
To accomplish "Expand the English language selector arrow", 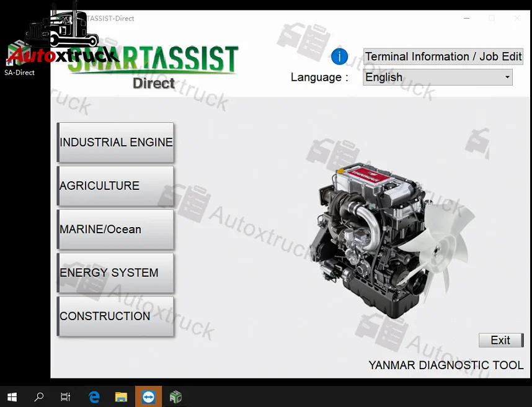I will click(x=508, y=77).
